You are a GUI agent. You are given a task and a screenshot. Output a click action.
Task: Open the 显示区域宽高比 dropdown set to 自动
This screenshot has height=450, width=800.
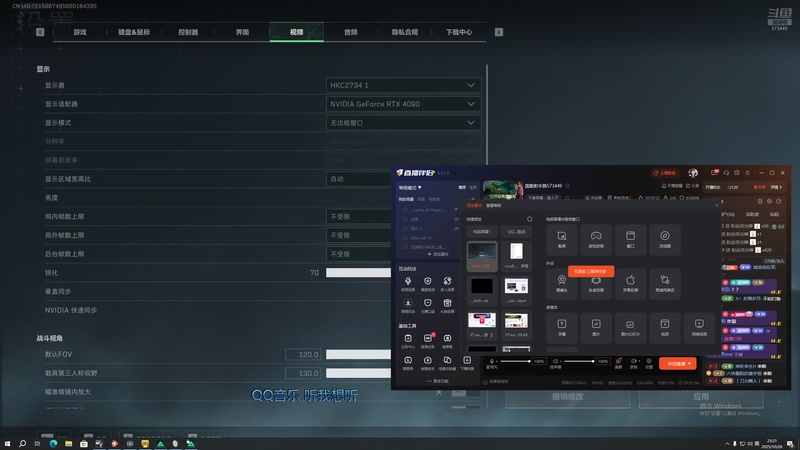[x=359, y=179]
